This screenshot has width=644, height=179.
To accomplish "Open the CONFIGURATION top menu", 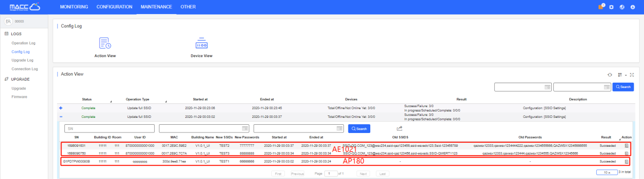I will click(x=114, y=7).
